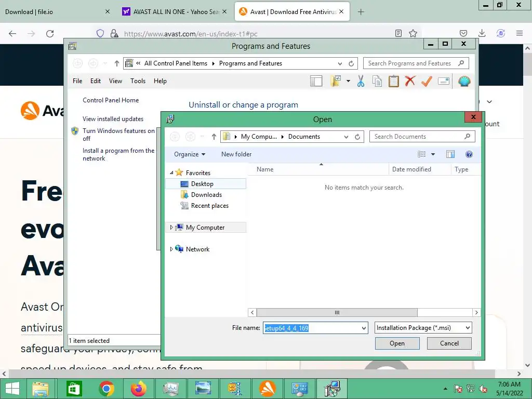The image size is (532, 399).
Task: Select Downloads in Favorites
Action: coord(206,195)
